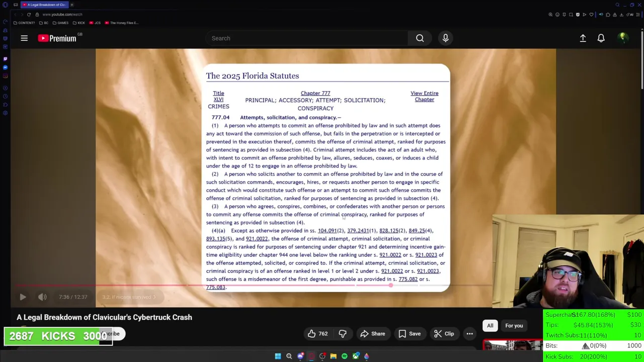
Task: Click the site lock security icon
Action: point(37,15)
